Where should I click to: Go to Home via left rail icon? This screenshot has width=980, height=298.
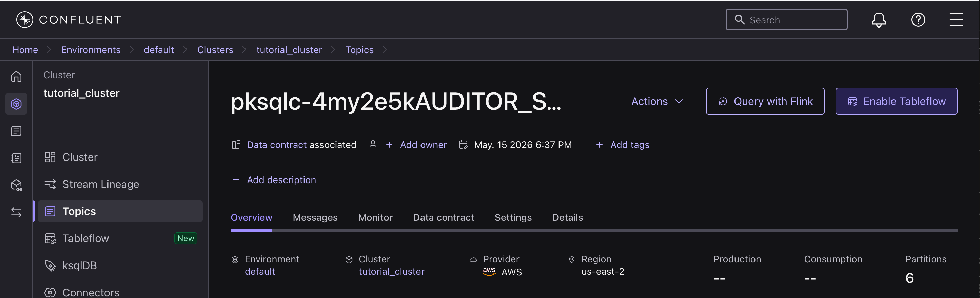16,77
